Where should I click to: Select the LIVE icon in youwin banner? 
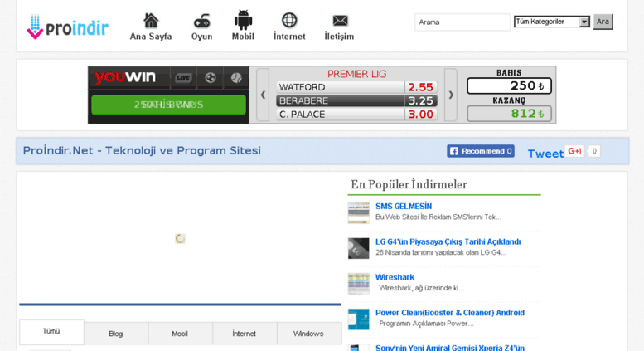tap(183, 78)
